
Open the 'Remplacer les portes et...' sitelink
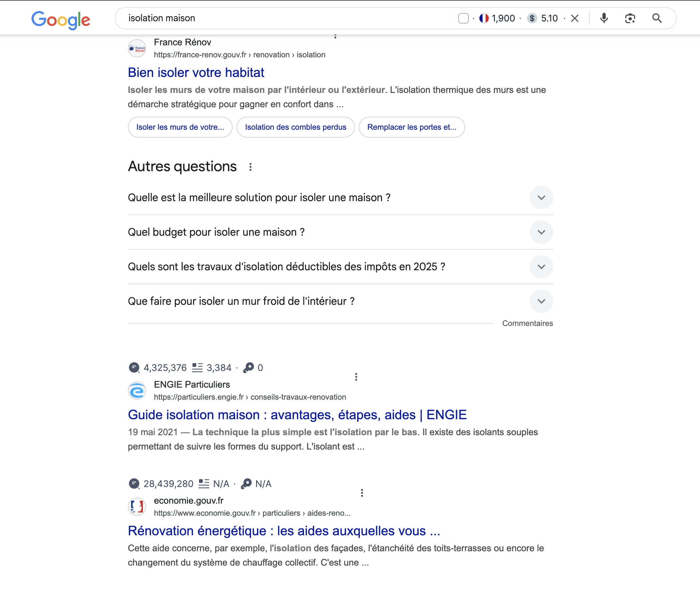pyautogui.click(x=412, y=127)
